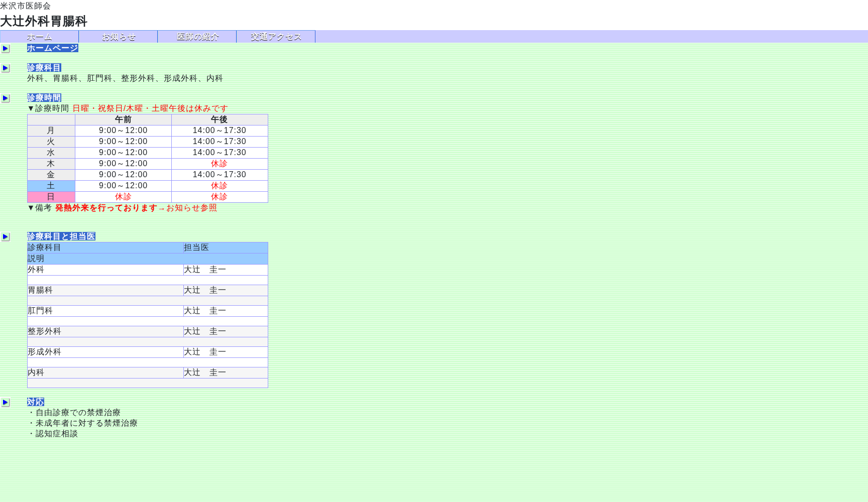Screen dimensions: 868x502
Task: Click the 対応 section heading
Action: [36, 402]
